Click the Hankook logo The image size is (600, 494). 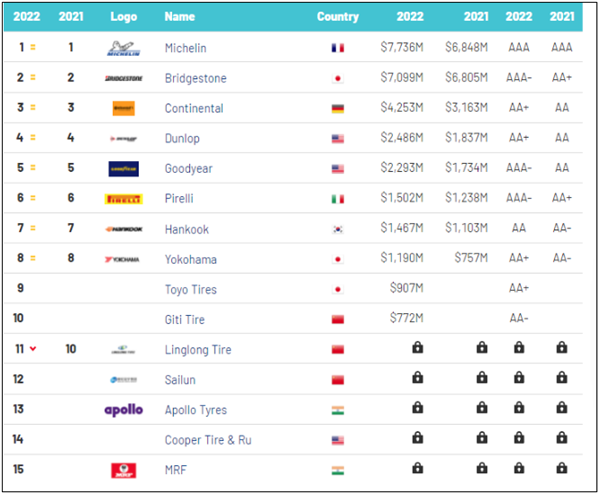tap(123, 229)
